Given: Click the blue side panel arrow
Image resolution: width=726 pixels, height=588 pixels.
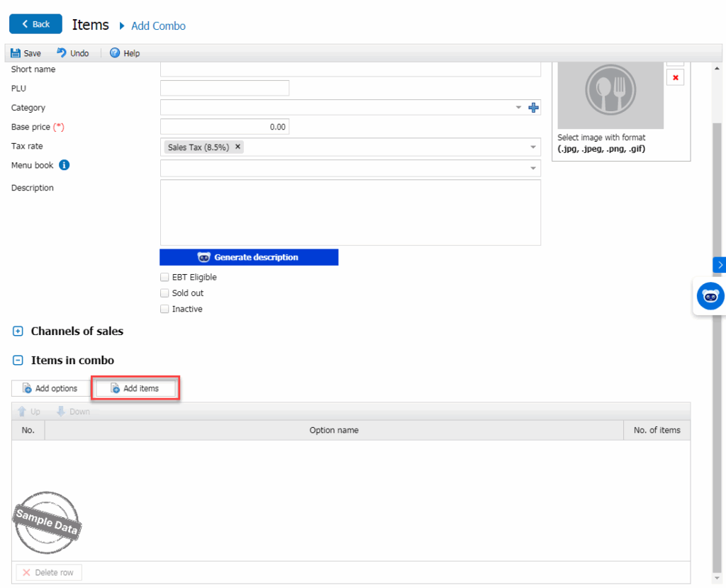Looking at the screenshot, I should click(720, 264).
